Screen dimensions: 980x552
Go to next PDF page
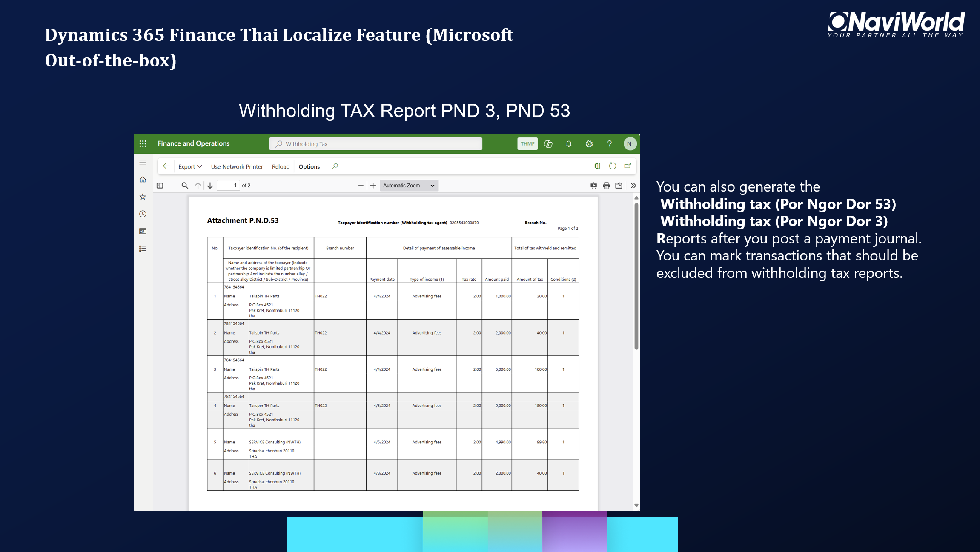click(210, 186)
